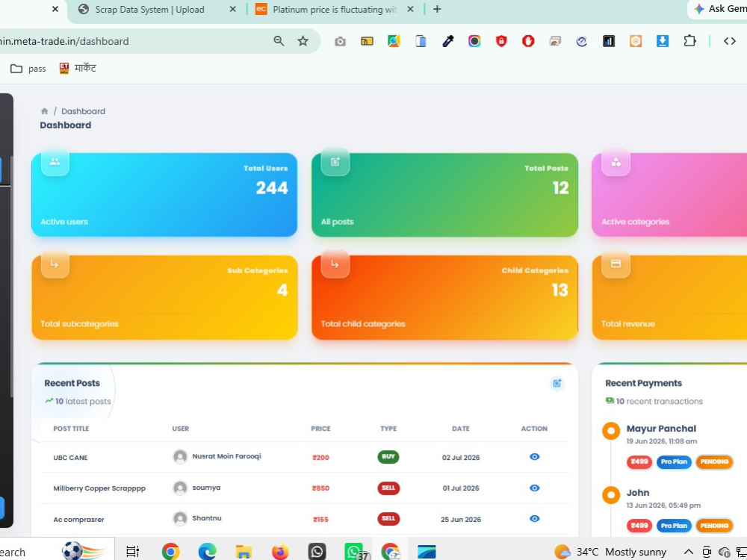Viewport: 747px width, 560px height.
Task: Click the Mayur Panchal payment entry name
Action: click(661, 429)
